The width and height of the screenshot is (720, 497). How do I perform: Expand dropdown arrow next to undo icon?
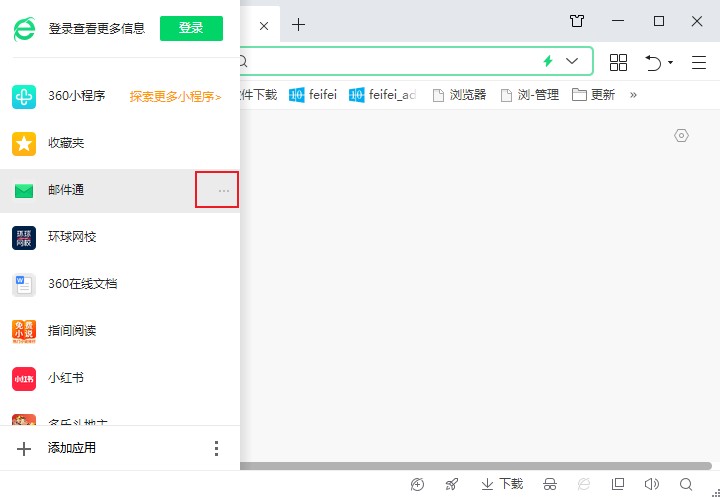[x=670, y=62]
